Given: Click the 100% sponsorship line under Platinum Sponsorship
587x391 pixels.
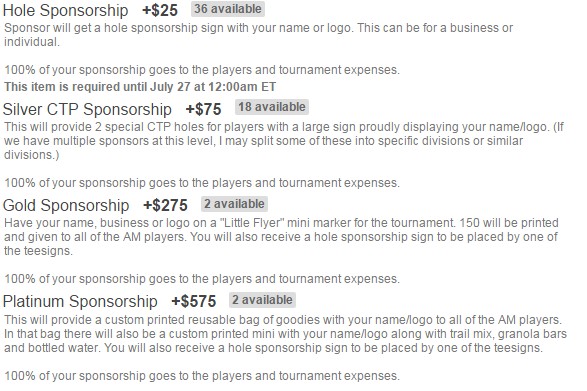Looking at the screenshot, I should [202, 376].
